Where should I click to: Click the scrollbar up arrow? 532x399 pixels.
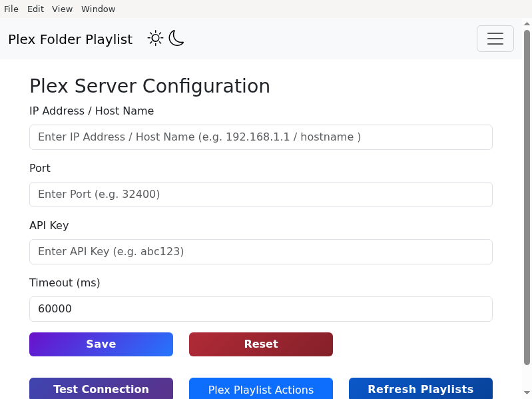[527, 24]
